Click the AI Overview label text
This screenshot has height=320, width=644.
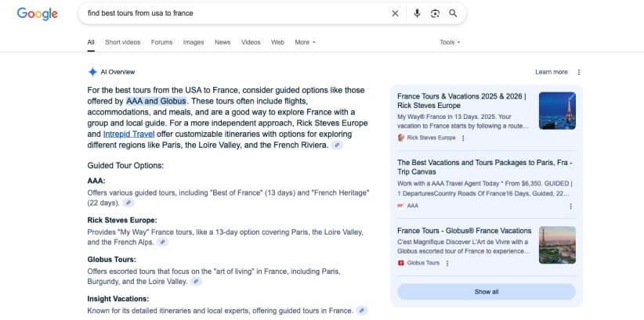118,72
